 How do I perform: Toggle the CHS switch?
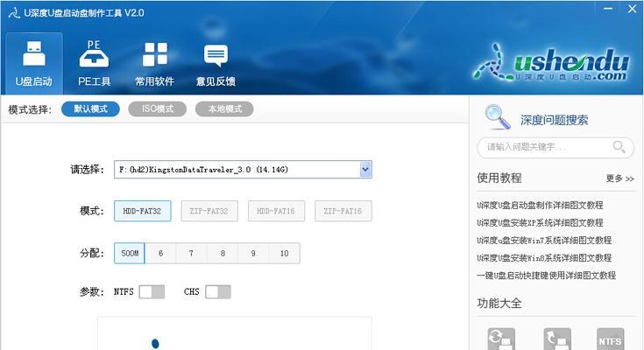tap(218, 292)
